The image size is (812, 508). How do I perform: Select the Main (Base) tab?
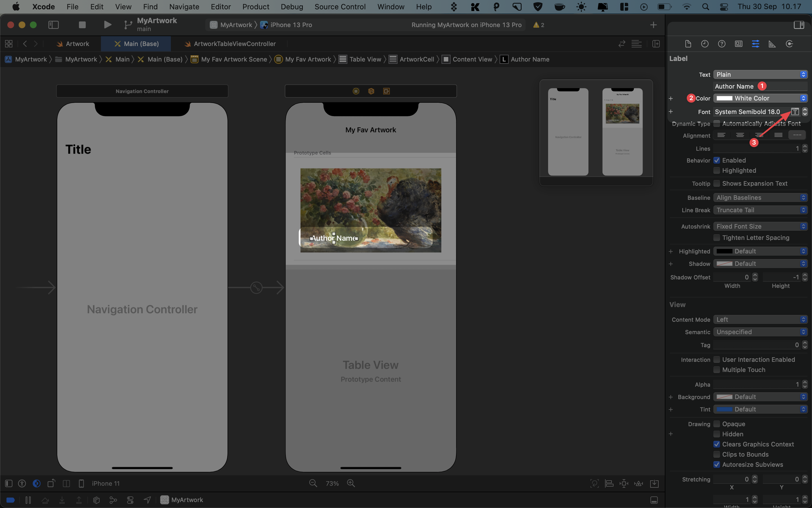[x=136, y=44]
